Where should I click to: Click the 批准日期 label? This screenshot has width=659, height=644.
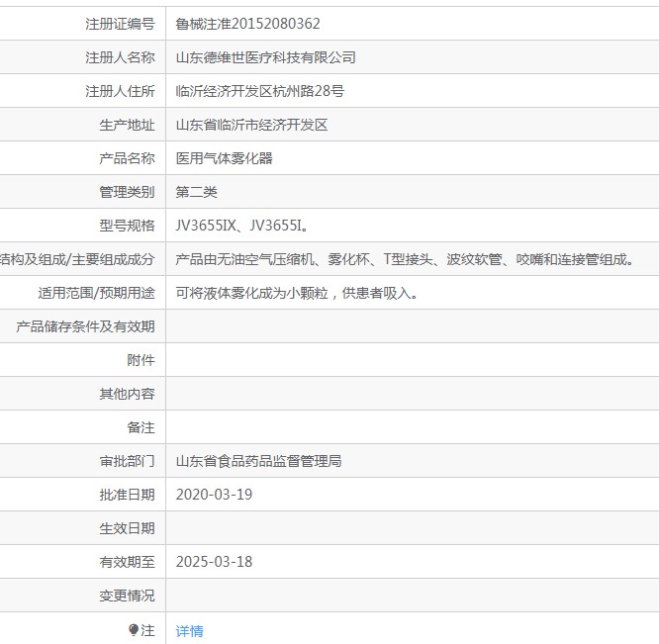click(x=127, y=495)
